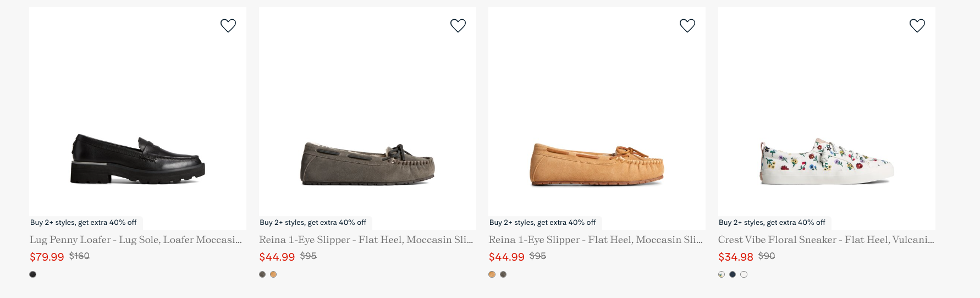The image size is (980, 298).
Task: Choose tan swatch under the gray Reina slipper
Action: coord(273,274)
